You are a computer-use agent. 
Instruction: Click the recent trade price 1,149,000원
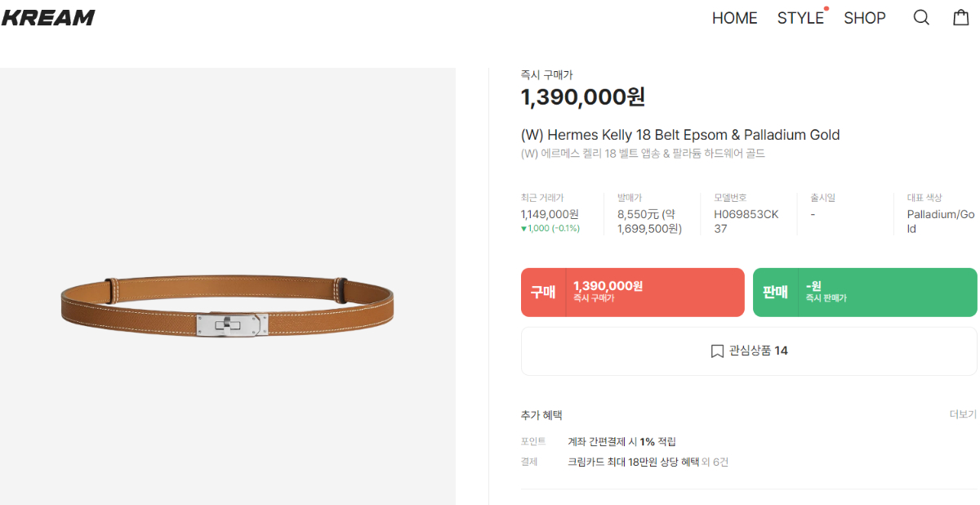pos(550,214)
